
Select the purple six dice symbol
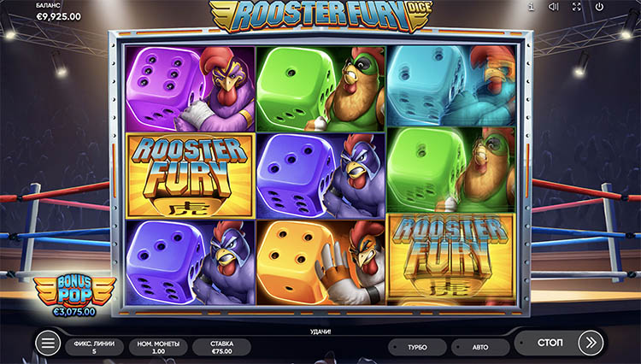[190, 89]
